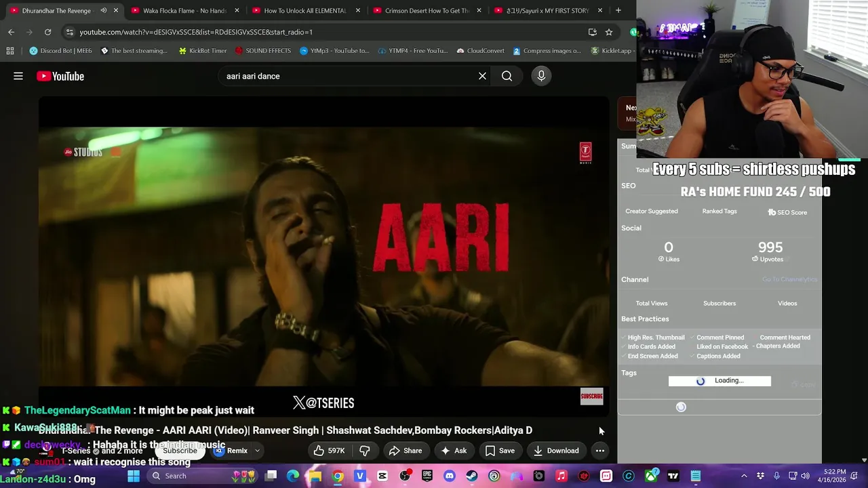868x488 pixels.
Task: Open Microsoft Edge from the taskbar
Action: 293,476
